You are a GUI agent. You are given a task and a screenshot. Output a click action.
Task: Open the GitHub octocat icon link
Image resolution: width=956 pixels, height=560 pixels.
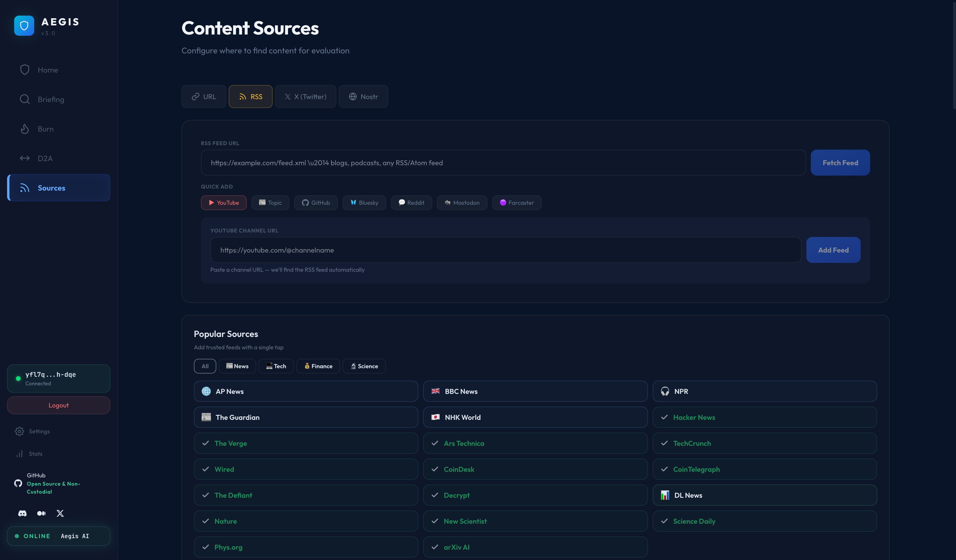pos(18,483)
